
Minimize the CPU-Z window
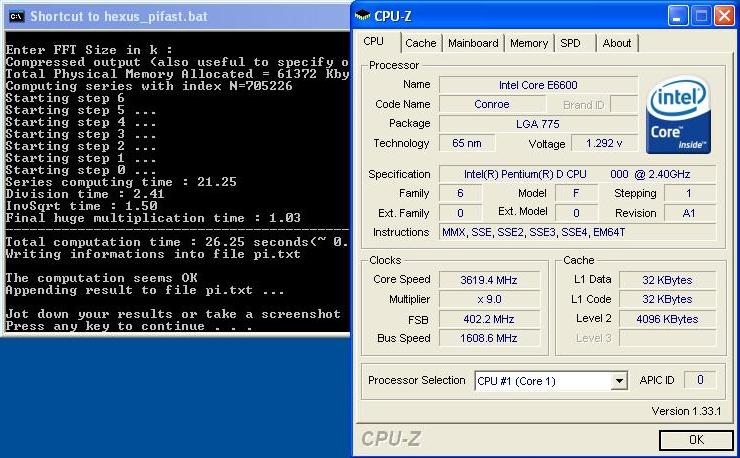point(677,15)
